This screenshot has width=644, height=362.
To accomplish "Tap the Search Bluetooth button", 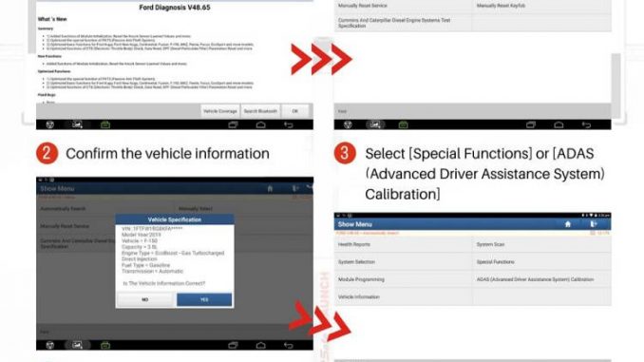I will pyautogui.click(x=260, y=111).
